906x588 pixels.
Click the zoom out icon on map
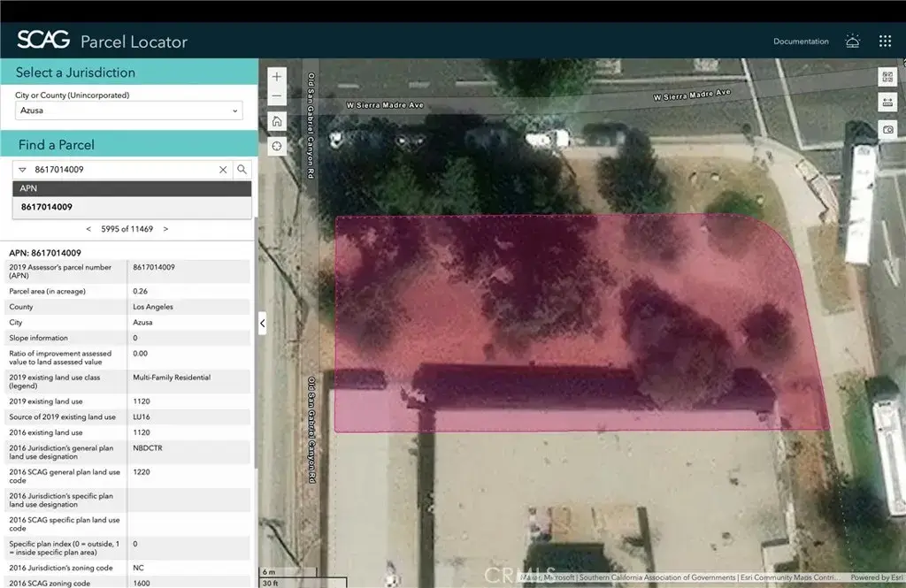coord(276,95)
